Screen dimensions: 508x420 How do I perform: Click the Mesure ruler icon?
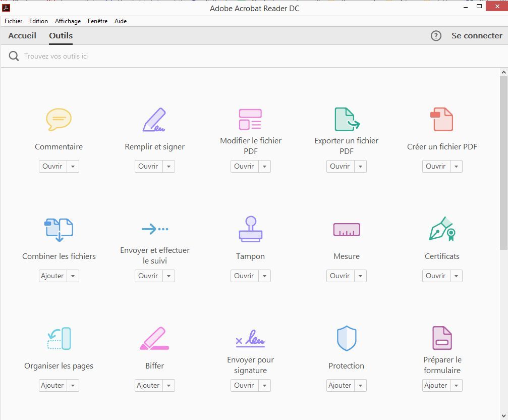click(x=347, y=230)
